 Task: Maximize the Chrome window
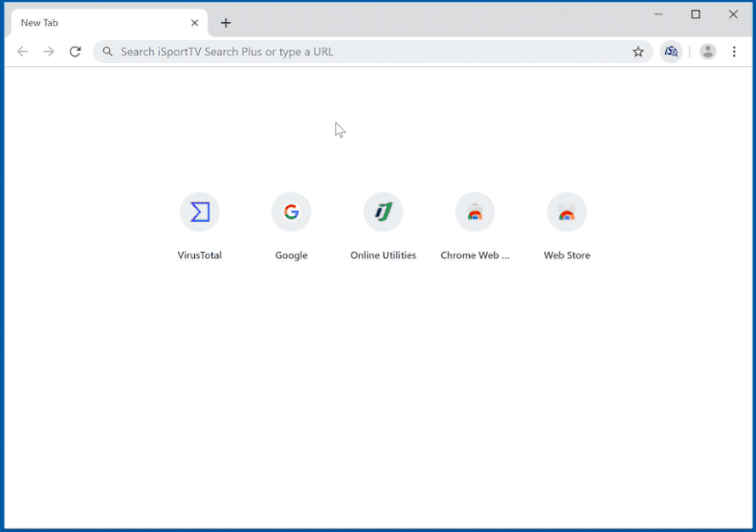pos(696,14)
